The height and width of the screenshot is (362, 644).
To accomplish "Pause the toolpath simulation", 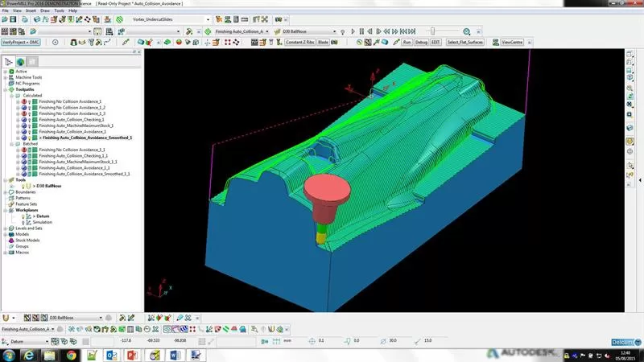I will pyautogui.click(x=361, y=31).
